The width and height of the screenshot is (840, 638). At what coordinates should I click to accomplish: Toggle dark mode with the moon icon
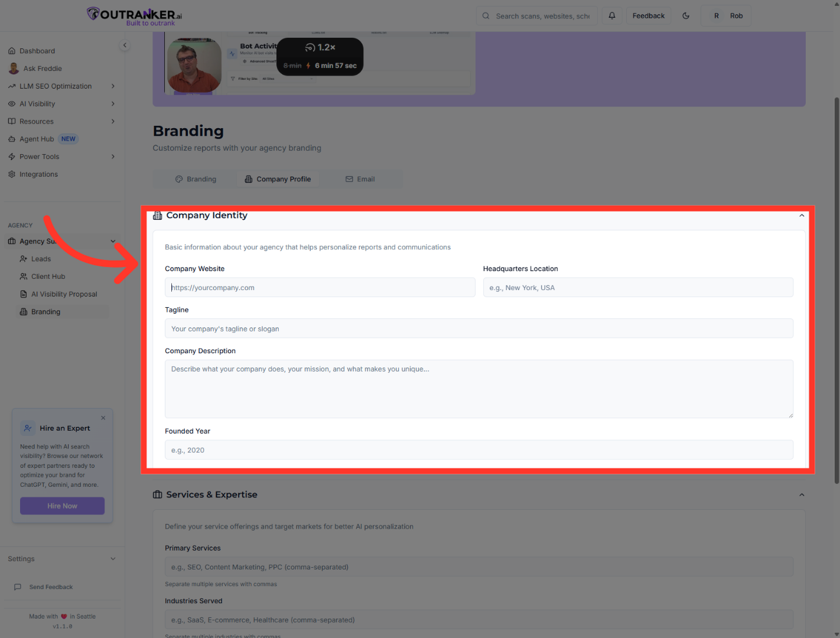point(686,15)
